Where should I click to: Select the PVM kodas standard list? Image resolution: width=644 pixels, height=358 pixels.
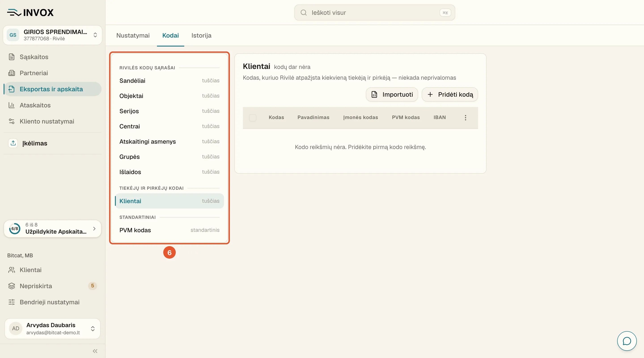coord(169,230)
